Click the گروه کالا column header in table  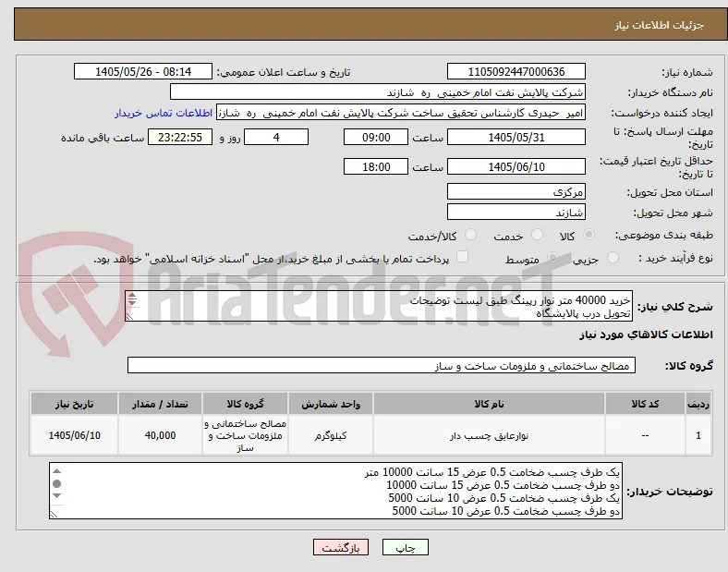tap(245, 404)
